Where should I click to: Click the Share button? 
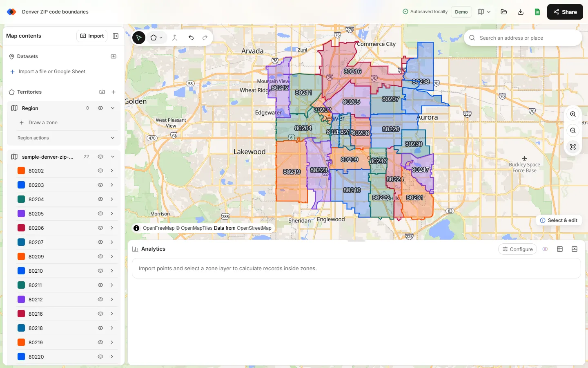pos(565,12)
